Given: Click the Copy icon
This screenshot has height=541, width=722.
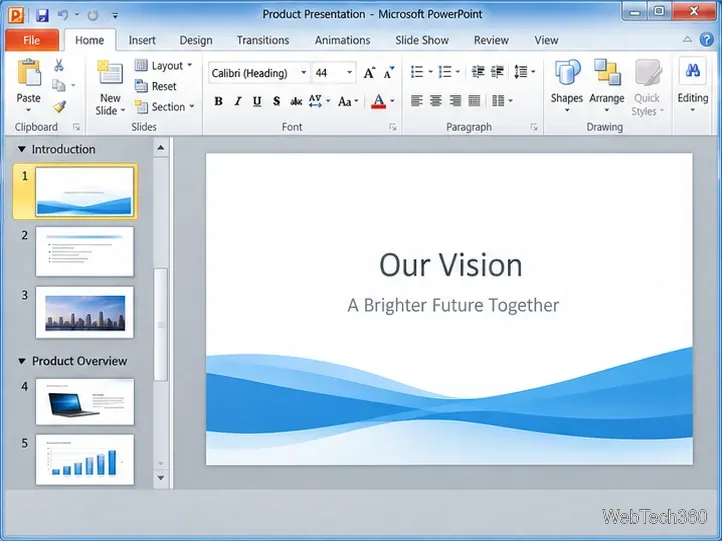Looking at the screenshot, I should tap(58, 85).
